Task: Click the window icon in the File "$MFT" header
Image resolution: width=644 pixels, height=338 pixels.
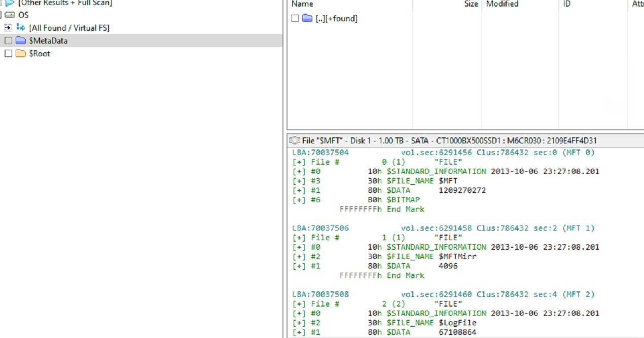Action: [294, 140]
